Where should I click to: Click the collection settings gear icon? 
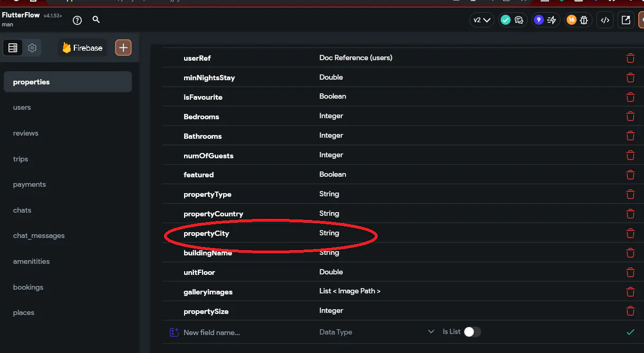32,48
